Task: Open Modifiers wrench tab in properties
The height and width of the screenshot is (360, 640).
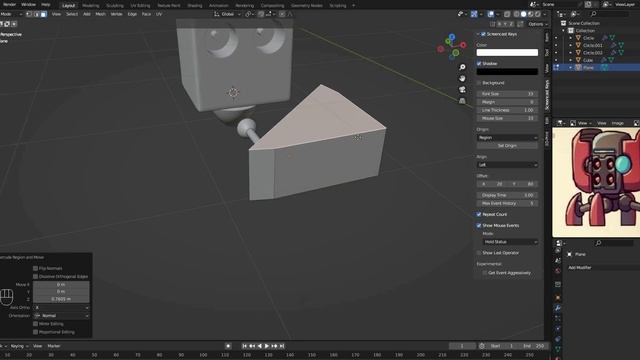Action: pos(558,308)
